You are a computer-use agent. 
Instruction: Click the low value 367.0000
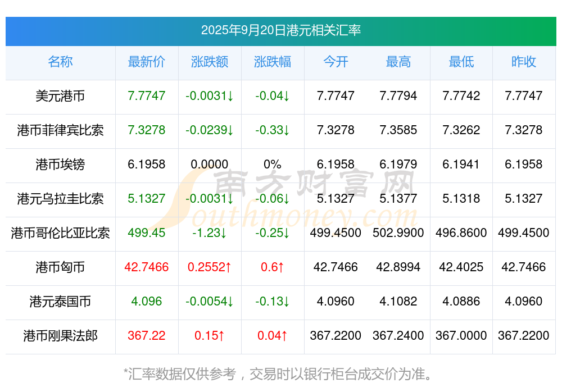tap(461, 336)
